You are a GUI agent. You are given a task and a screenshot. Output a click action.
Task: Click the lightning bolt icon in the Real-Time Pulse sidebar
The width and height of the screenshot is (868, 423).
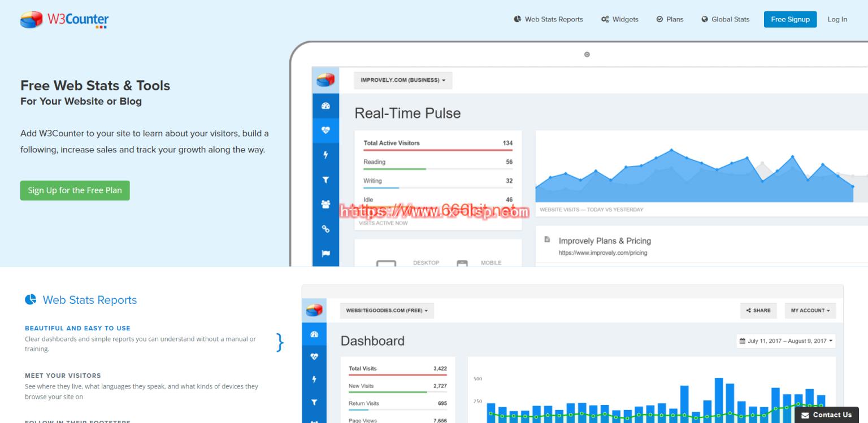coord(325,155)
